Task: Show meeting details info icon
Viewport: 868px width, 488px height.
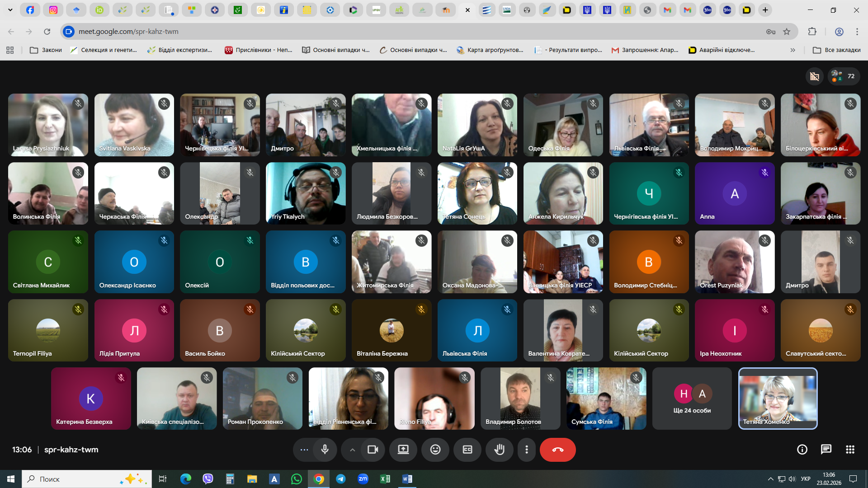Action: tap(802, 450)
